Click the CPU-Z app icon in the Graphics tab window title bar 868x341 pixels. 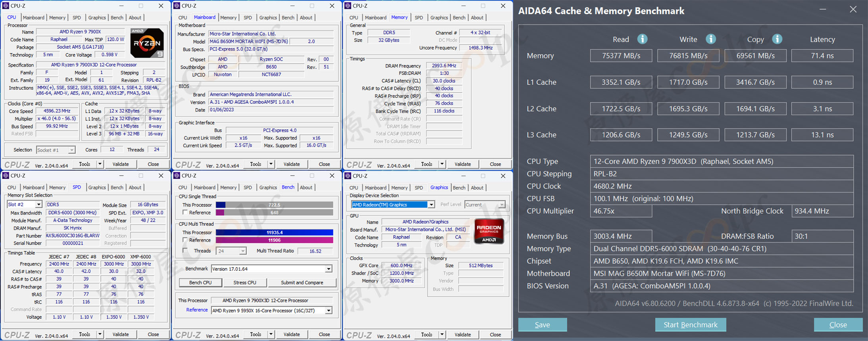(x=348, y=176)
